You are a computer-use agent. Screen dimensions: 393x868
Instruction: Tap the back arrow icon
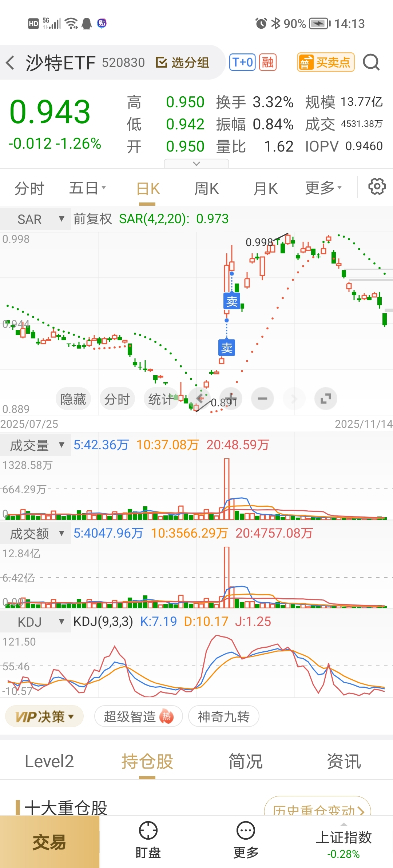[11, 63]
